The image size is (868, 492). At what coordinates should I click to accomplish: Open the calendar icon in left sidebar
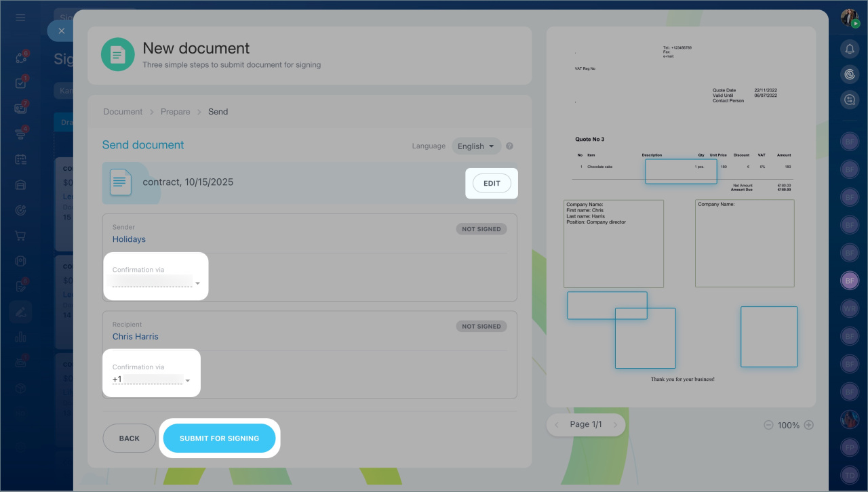pyautogui.click(x=20, y=159)
